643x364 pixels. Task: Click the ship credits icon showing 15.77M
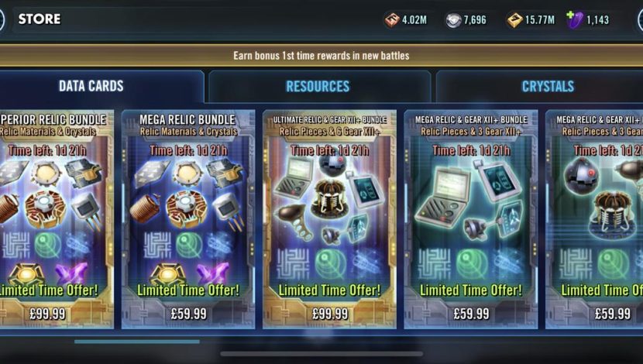click(514, 19)
